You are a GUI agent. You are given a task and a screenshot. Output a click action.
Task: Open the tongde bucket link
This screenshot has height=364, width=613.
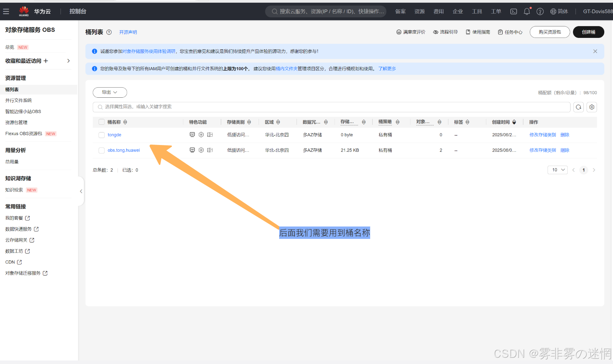coord(115,135)
